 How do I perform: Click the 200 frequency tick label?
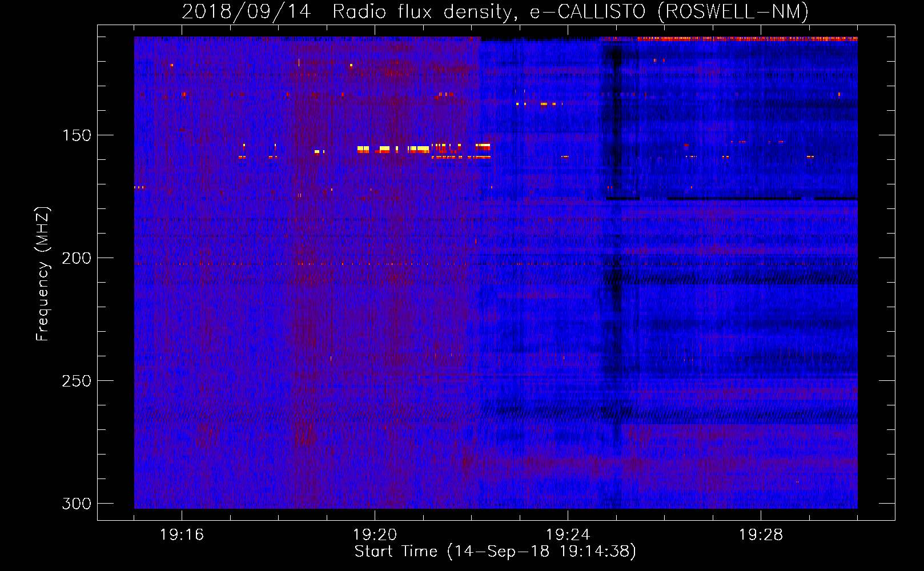(77, 258)
